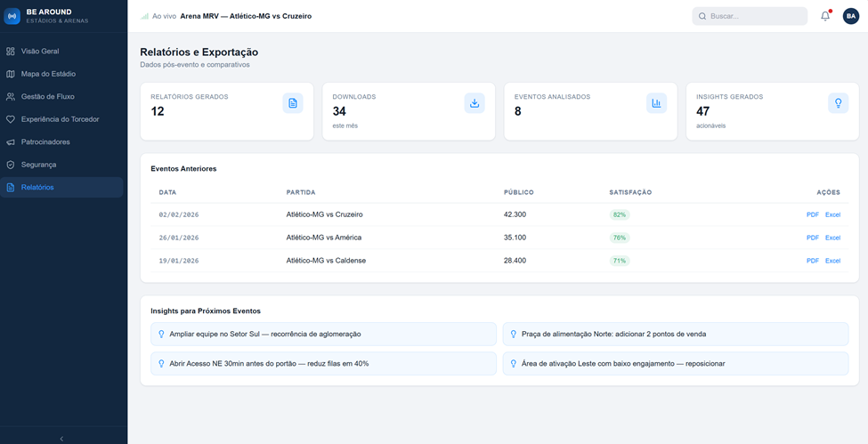
Task: Click the Eventos Analisados bar chart icon
Action: click(x=656, y=103)
